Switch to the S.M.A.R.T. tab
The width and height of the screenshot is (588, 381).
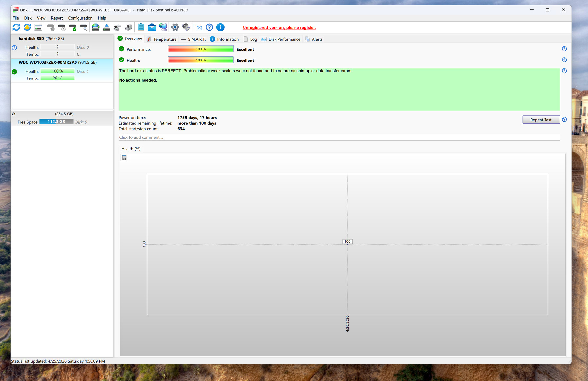click(193, 39)
